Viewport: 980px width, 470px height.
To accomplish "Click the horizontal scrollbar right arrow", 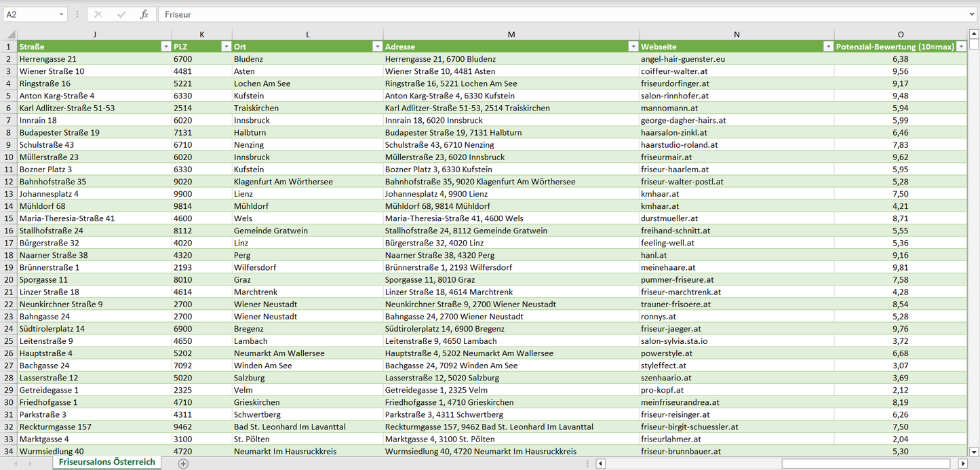I will pos(962,463).
